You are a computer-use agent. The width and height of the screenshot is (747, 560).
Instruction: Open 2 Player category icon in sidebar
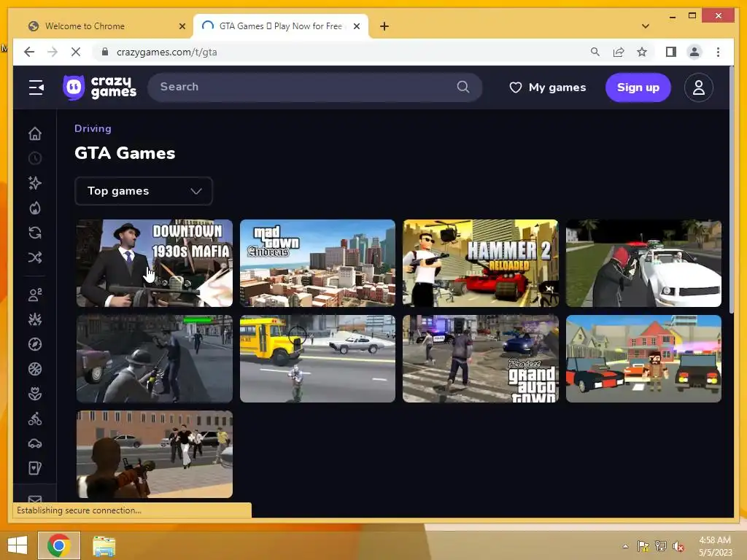(x=35, y=295)
